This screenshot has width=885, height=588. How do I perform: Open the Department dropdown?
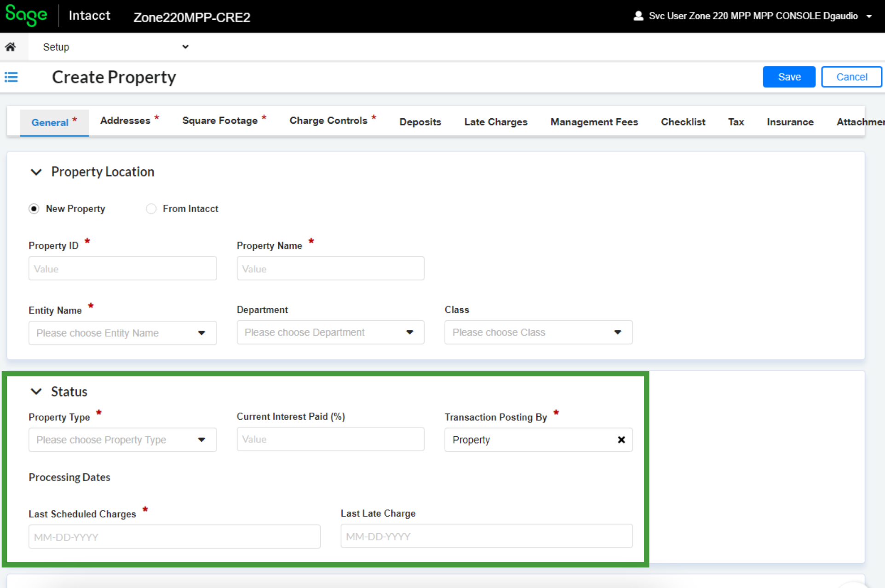[x=330, y=332]
